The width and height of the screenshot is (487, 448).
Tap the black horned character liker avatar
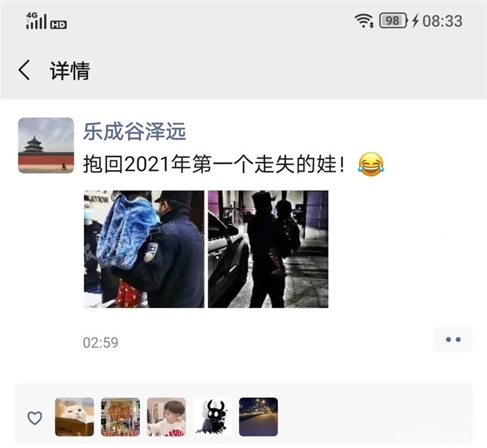(212, 417)
